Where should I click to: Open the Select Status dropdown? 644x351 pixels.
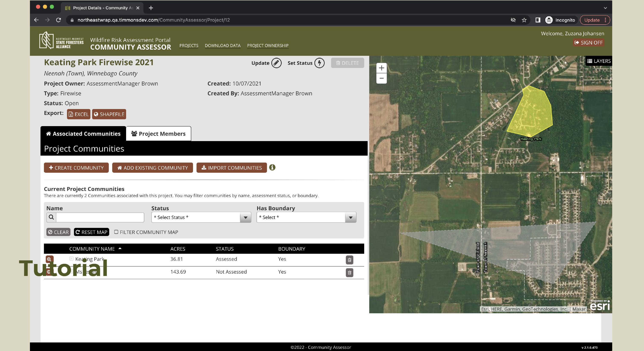[201, 217]
